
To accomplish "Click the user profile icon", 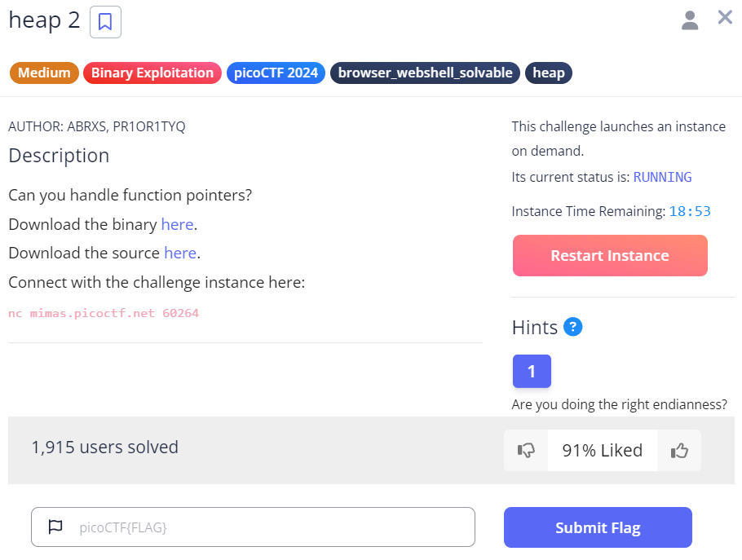I will [690, 20].
